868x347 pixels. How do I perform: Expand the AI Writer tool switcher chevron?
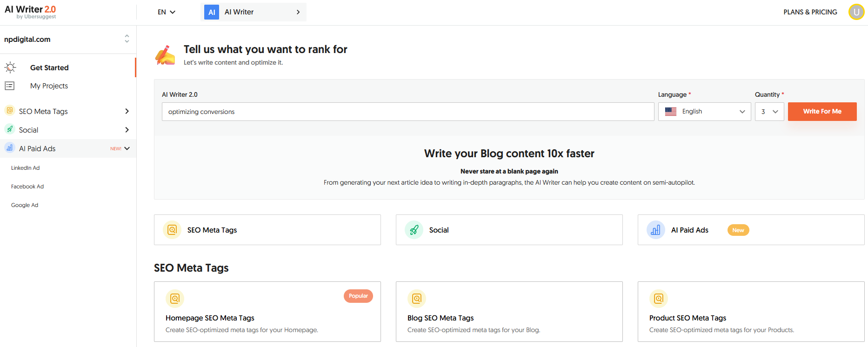[298, 12]
